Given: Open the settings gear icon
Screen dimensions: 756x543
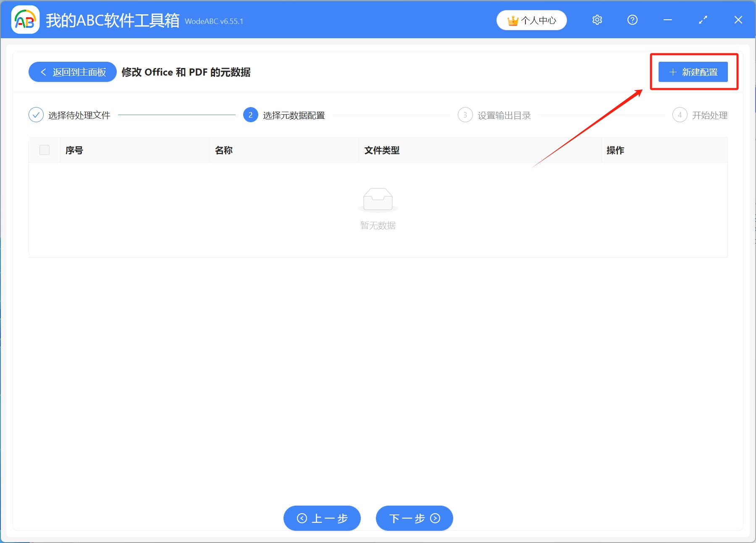Looking at the screenshot, I should pyautogui.click(x=597, y=20).
